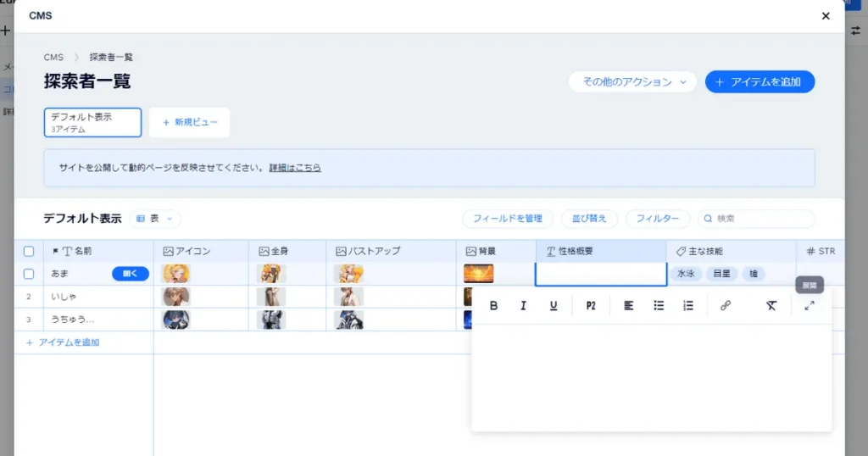Open the 表 layout dropdown
The width and height of the screenshot is (868, 456).
tap(155, 219)
